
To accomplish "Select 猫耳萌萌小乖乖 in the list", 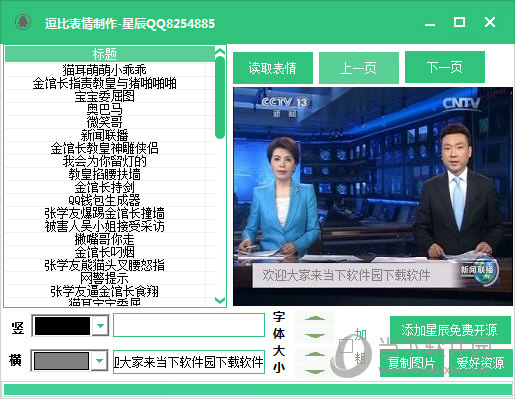I will click(104, 70).
